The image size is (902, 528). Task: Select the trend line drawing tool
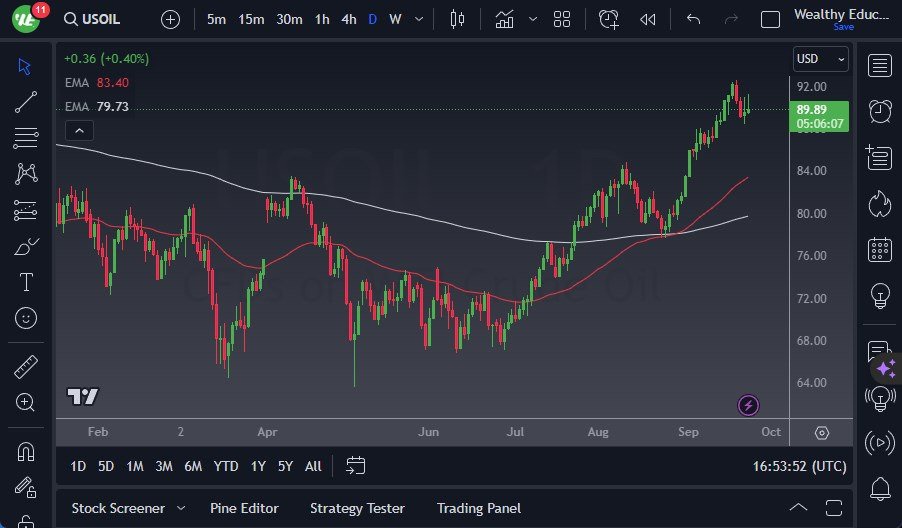pyautogui.click(x=26, y=102)
